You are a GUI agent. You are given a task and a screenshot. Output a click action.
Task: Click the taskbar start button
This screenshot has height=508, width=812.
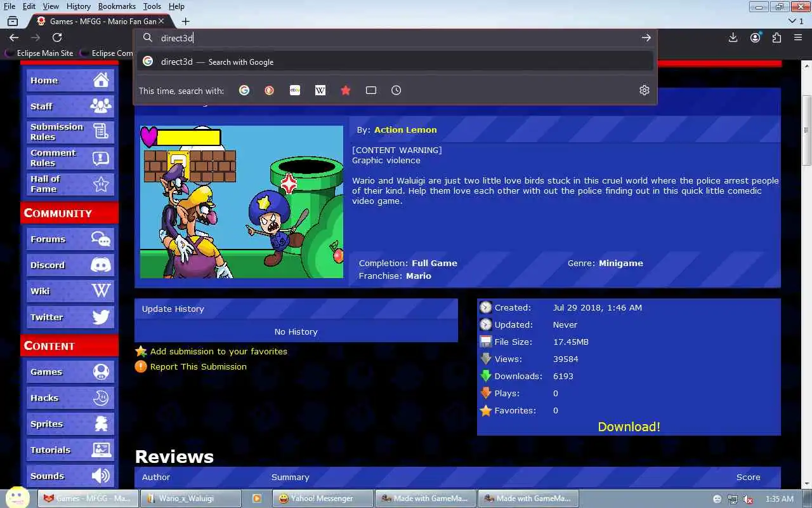pyautogui.click(x=16, y=498)
